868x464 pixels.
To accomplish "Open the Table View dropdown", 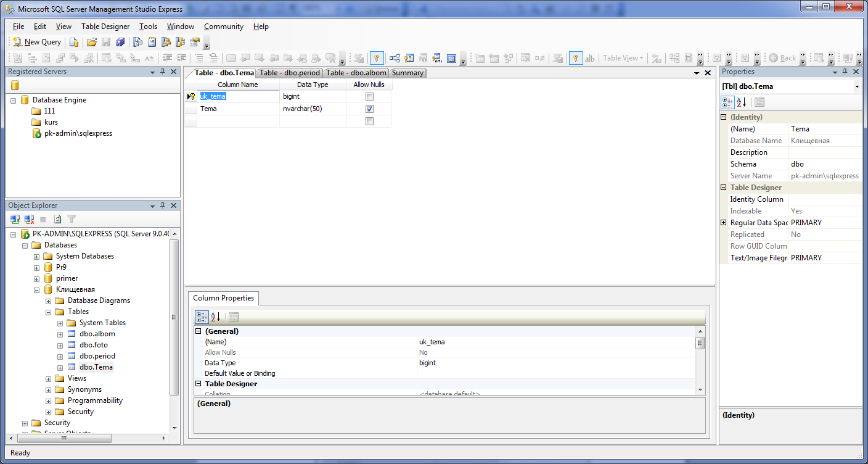I will pyautogui.click(x=623, y=58).
